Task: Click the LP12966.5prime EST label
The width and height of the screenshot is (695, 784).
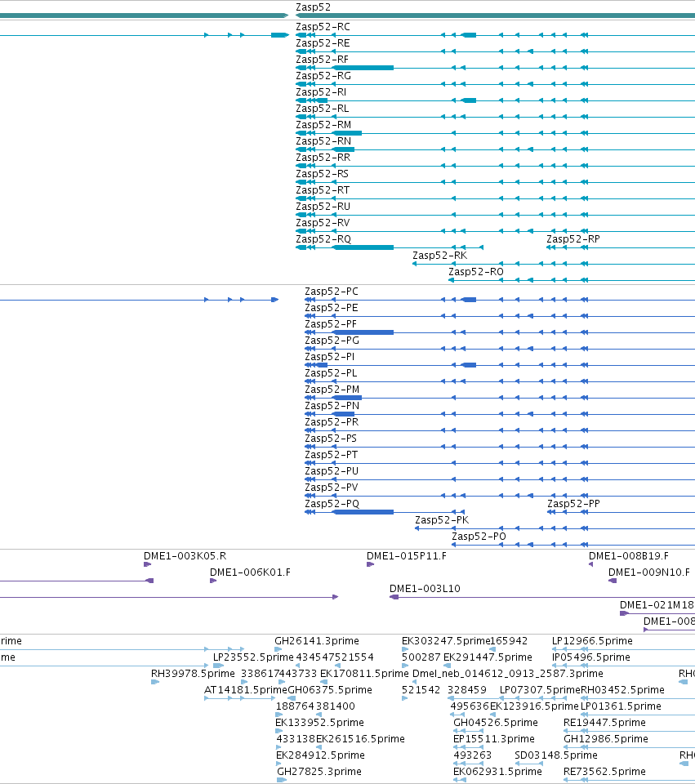Action: click(x=592, y=641)
